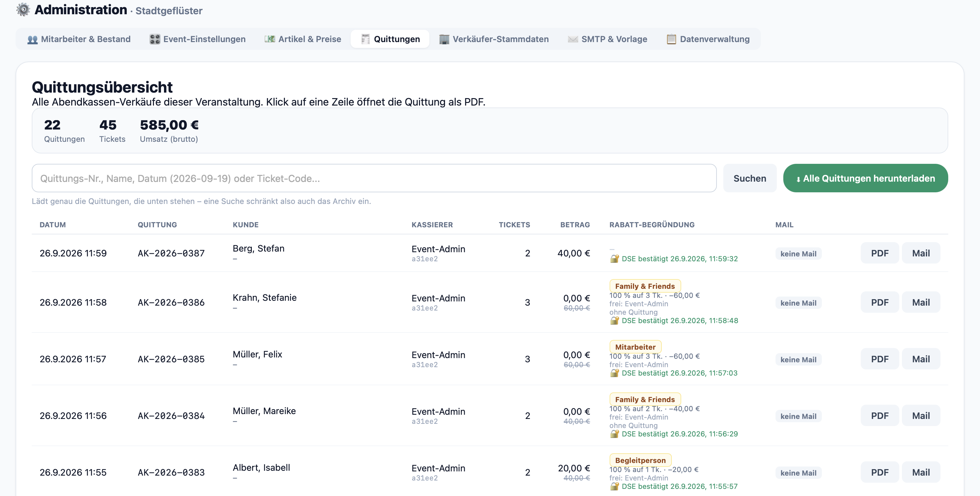Click the Event-Einstellungen sliders icon
Viewport: 980px width, 496px height.
click(155, 39)
